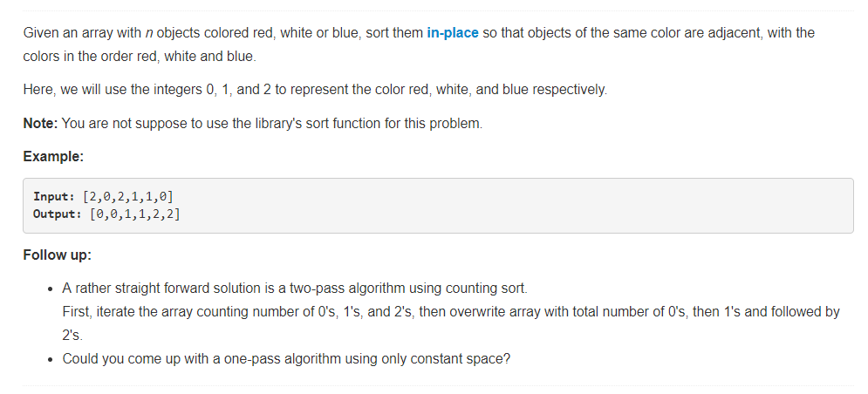Viewport: 868px width, 394px height.
Task: Click the italic n variable
Action: pyautogui.click(x=149, y=33)
